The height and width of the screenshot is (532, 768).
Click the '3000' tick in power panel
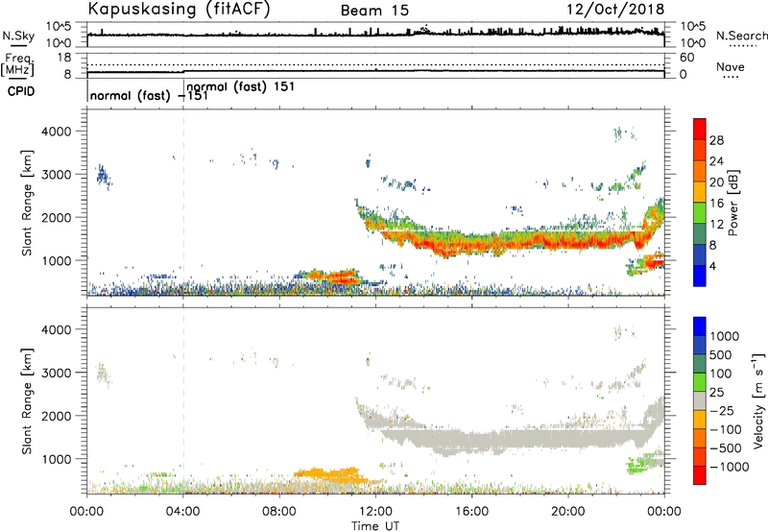(x=56, y=175)
